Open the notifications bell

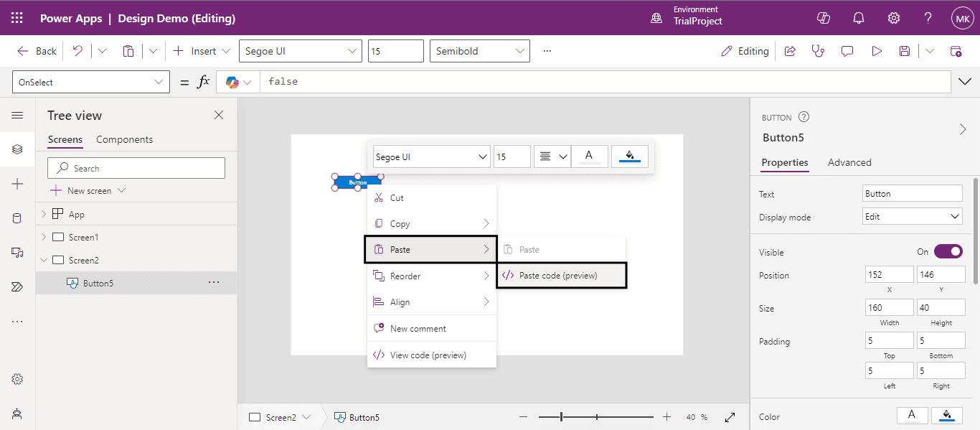click(859, 18)
